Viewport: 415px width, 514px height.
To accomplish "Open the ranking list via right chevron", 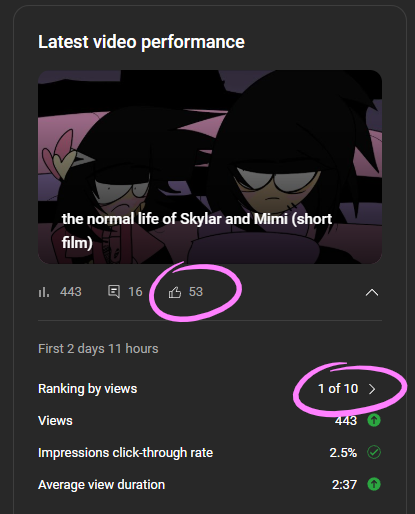I will 372,389.
